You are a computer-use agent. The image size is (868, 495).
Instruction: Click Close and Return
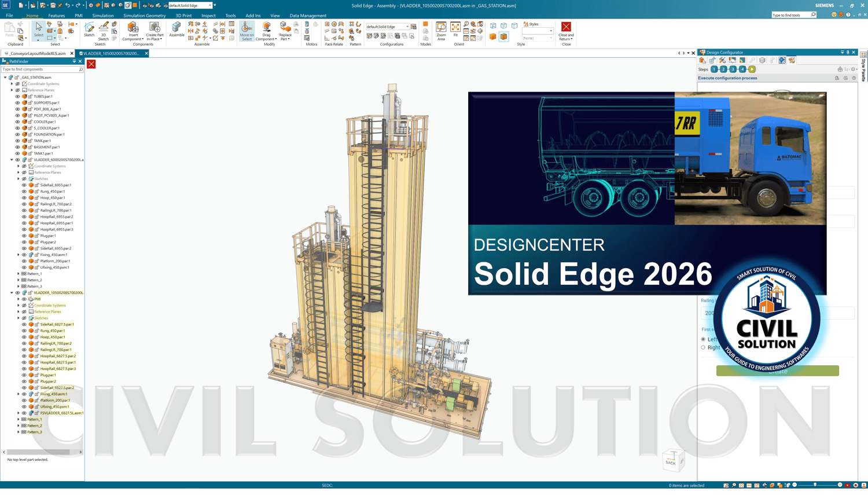[x=566, y=31]
